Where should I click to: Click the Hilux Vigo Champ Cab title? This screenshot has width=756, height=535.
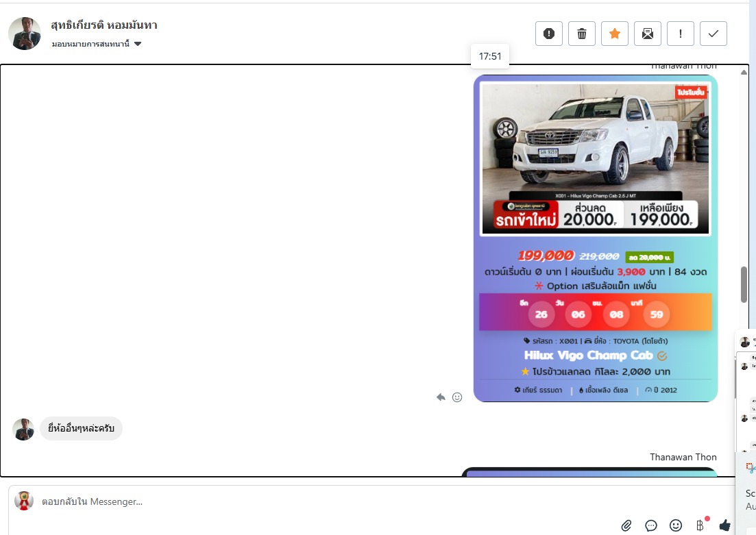point(588,356)
